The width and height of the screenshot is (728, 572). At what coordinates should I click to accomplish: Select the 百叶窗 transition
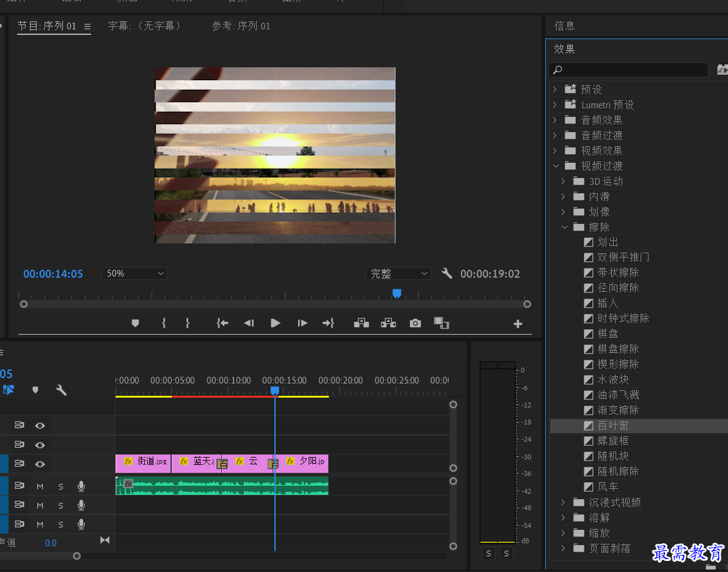pyautogui.click(x=639, y=426)
